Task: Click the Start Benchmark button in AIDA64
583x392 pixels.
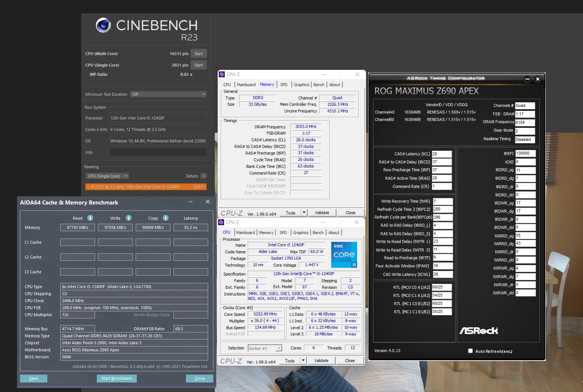Action: (116, 378)
